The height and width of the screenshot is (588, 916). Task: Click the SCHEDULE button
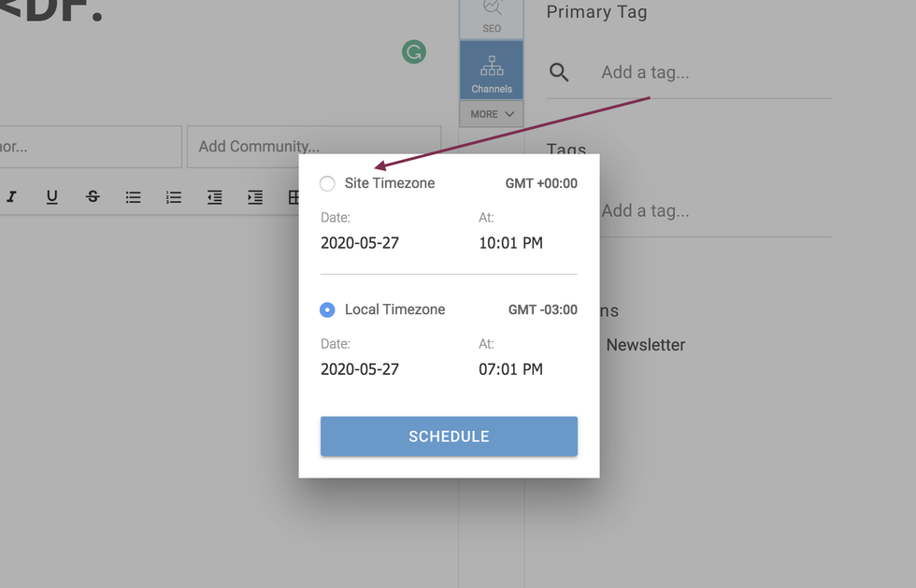pyautogui.click(x=449, y=436)
